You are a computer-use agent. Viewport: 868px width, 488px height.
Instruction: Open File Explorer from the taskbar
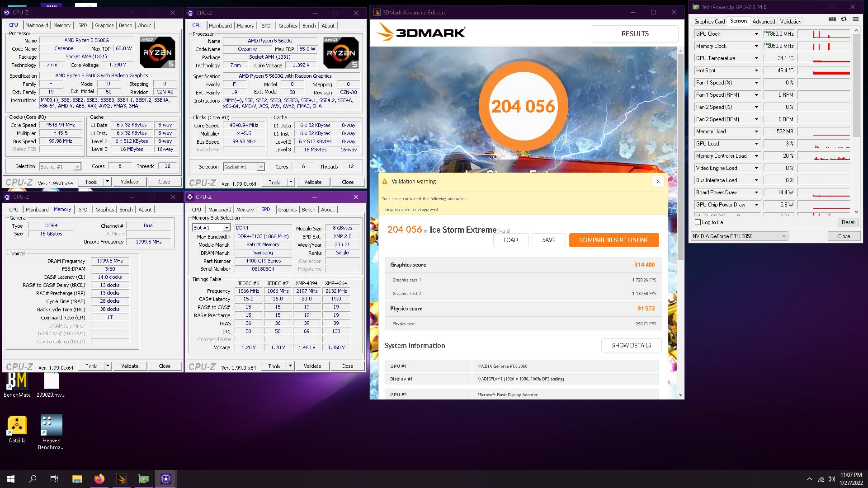coord(77,479)
